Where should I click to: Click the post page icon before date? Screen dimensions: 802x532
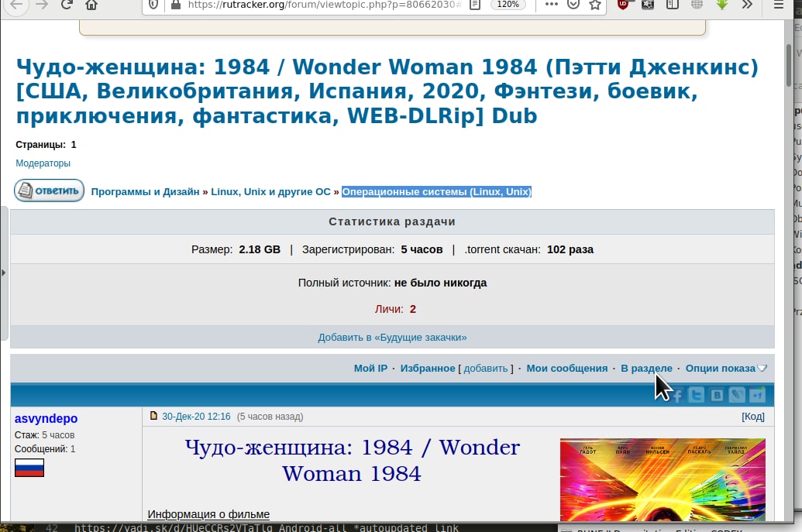click(x=153, y=416)
